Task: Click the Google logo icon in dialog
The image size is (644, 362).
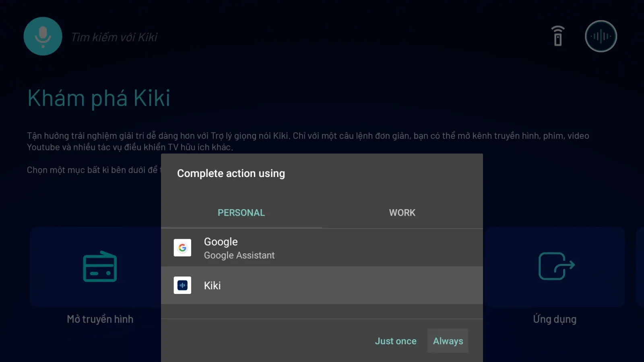Action: point(182,248)
